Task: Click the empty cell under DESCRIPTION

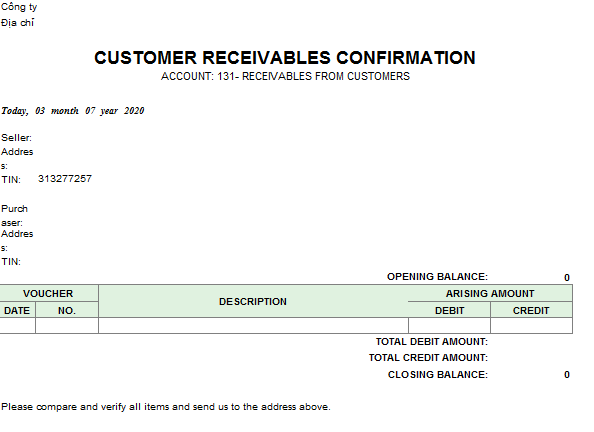Action: coord(253,326)
